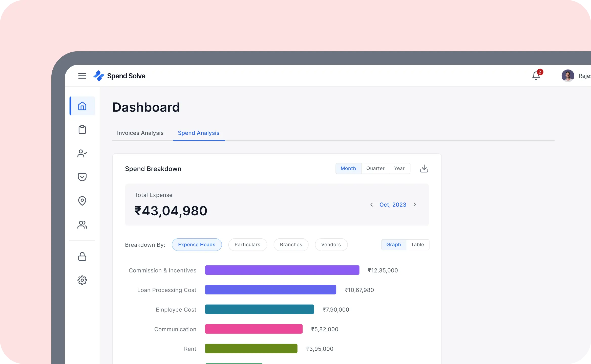The image size is (591, 364).
Task: Open the Oct, 2023 date selector
Action: pyautogui.click(x=393, y=205)
